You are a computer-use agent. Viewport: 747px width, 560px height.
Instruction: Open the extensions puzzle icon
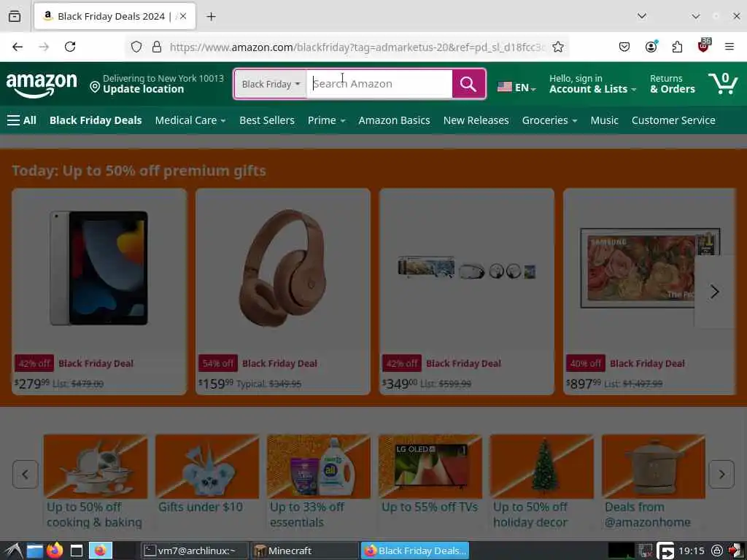(x=677, y=47)
